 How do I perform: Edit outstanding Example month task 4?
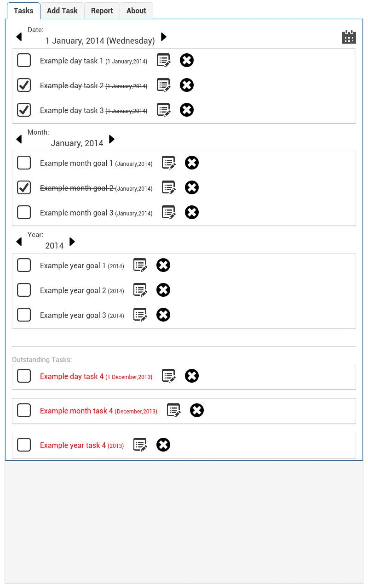coord(174,410)
